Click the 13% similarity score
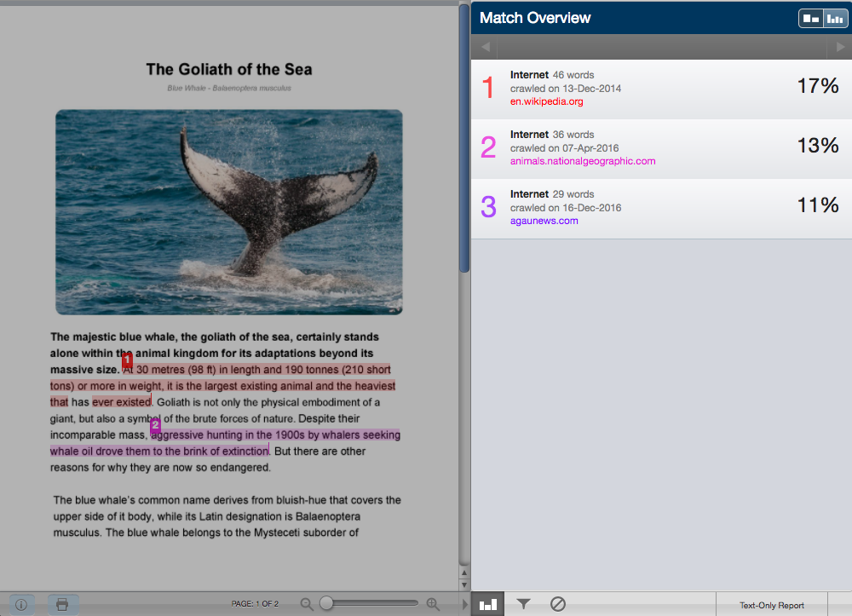852x616 pixels. (x=818, y=146)
